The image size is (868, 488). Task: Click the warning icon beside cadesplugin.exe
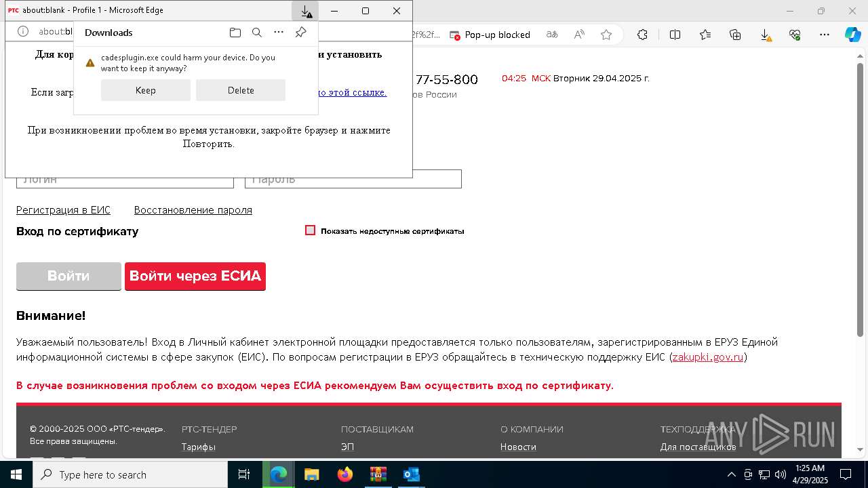pos(90,63)
